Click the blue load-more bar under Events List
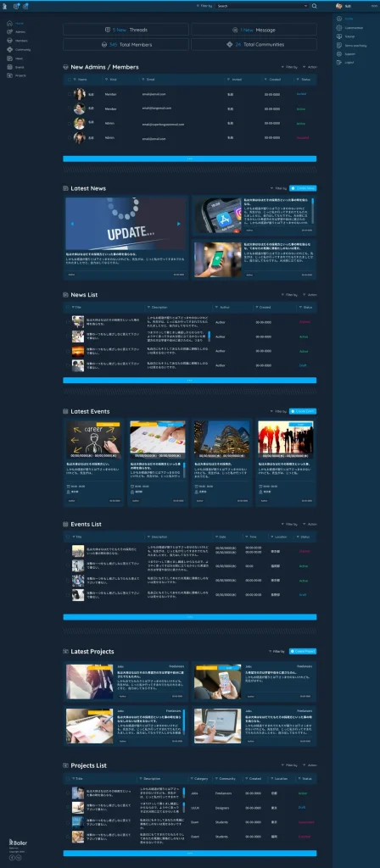Viewport: 380px width, 868px height. tap(190, 617)
